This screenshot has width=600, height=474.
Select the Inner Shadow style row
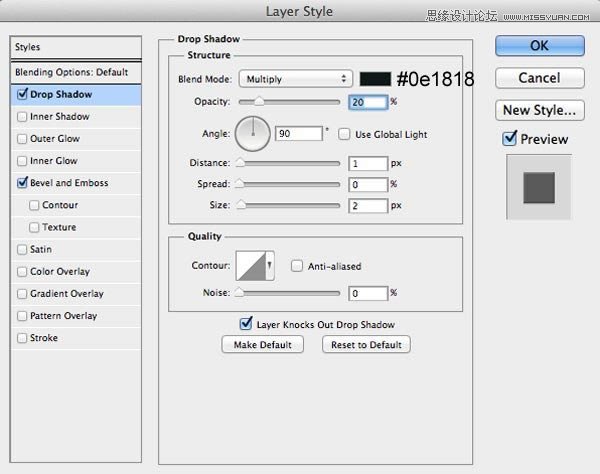[x=76, y=116]
